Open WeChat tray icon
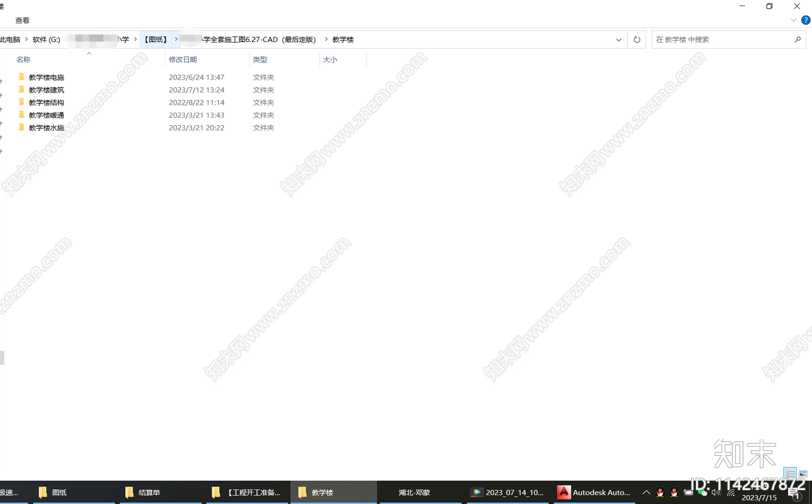Screen dimensions: 812x504 pos(702,492)
